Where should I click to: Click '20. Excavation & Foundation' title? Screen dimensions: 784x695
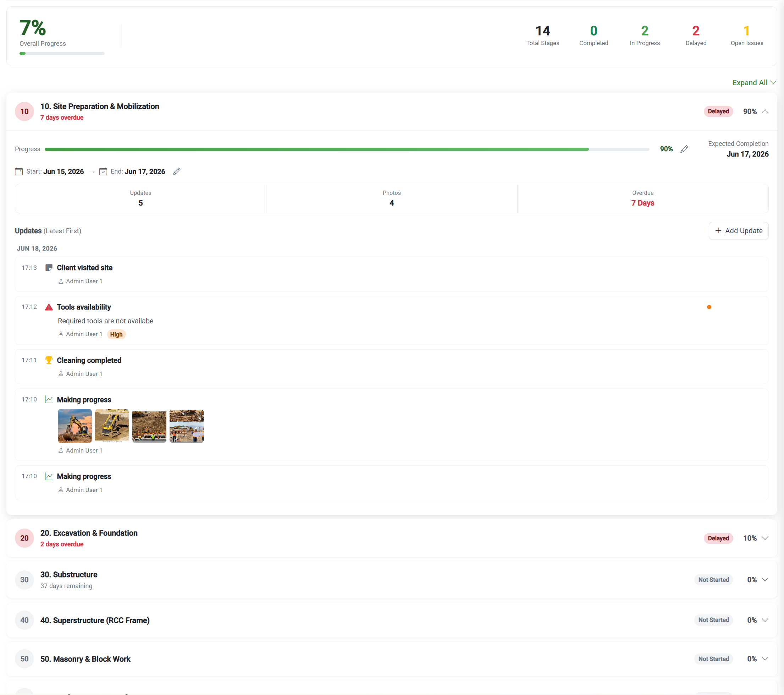click(89, 533)
